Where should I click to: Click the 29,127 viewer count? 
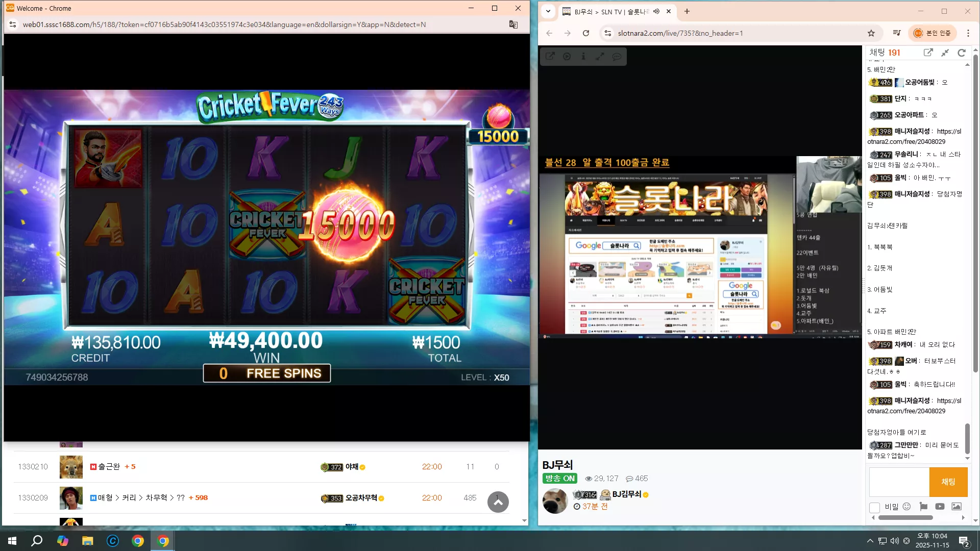click(x=601, y=479)
